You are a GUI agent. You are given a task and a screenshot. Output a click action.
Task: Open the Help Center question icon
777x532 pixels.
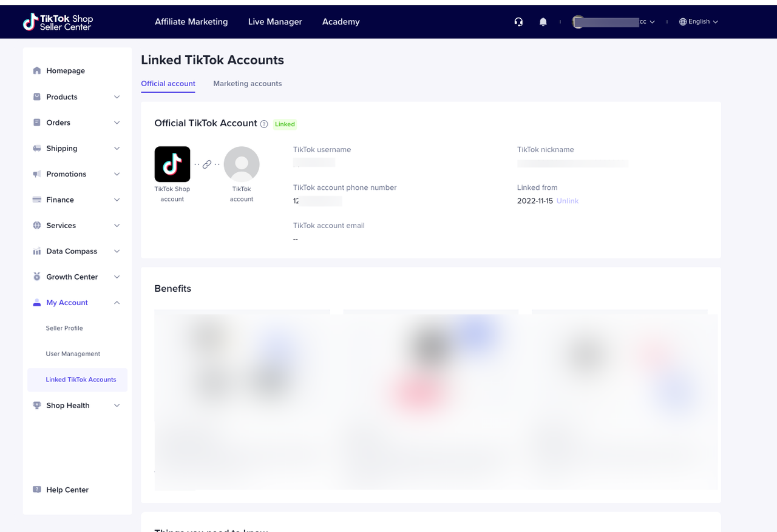click(x=36, y=490)
